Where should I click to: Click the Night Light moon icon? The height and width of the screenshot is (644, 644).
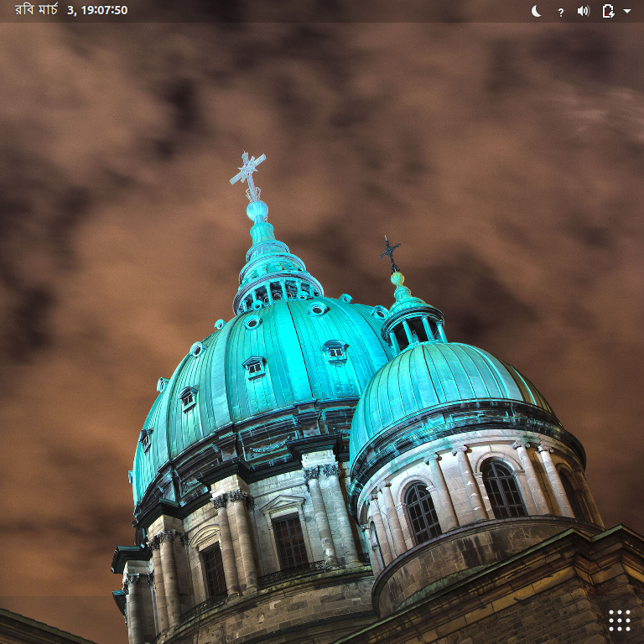tap(537, 11)
